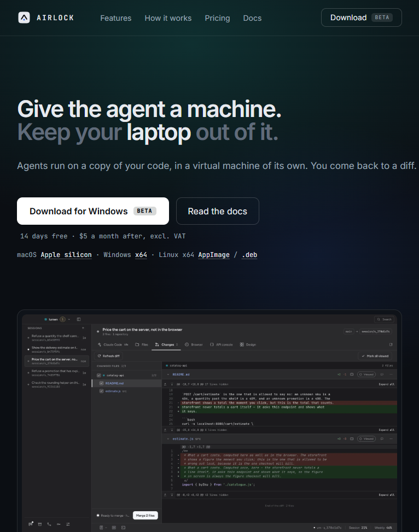
Task: Click the Search field in app
Action: coord(384,319)
